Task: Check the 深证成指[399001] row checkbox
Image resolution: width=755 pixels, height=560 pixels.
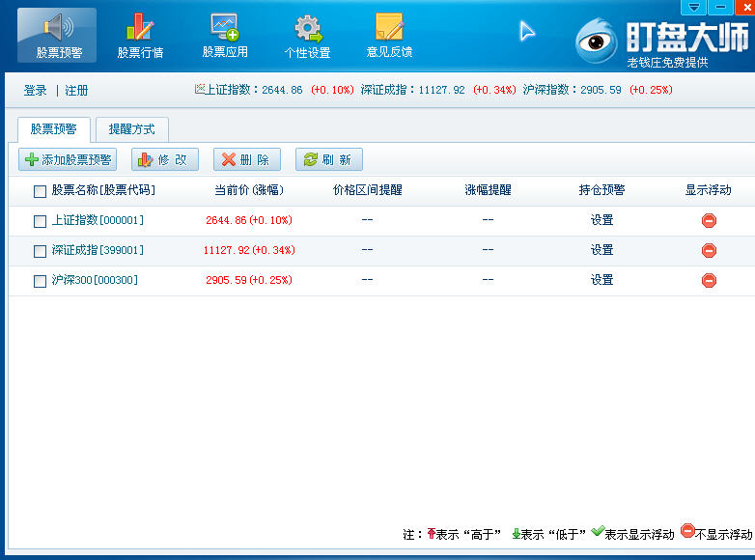Action: point(40,251)
